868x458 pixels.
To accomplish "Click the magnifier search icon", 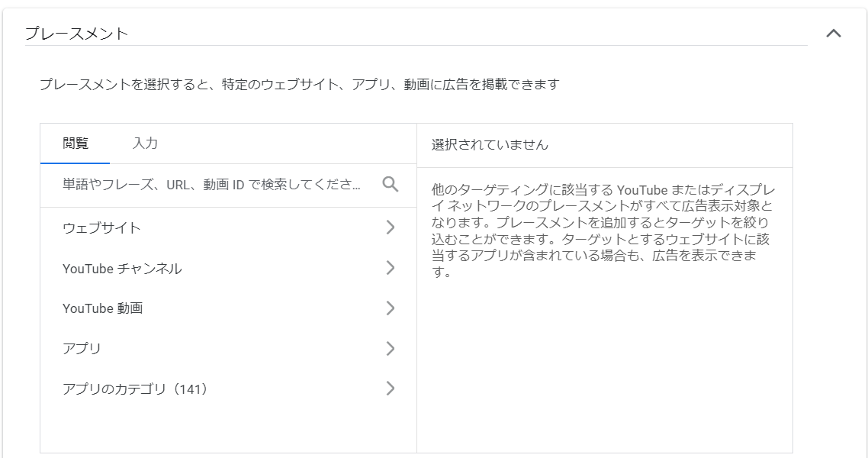I will point(391,185).
